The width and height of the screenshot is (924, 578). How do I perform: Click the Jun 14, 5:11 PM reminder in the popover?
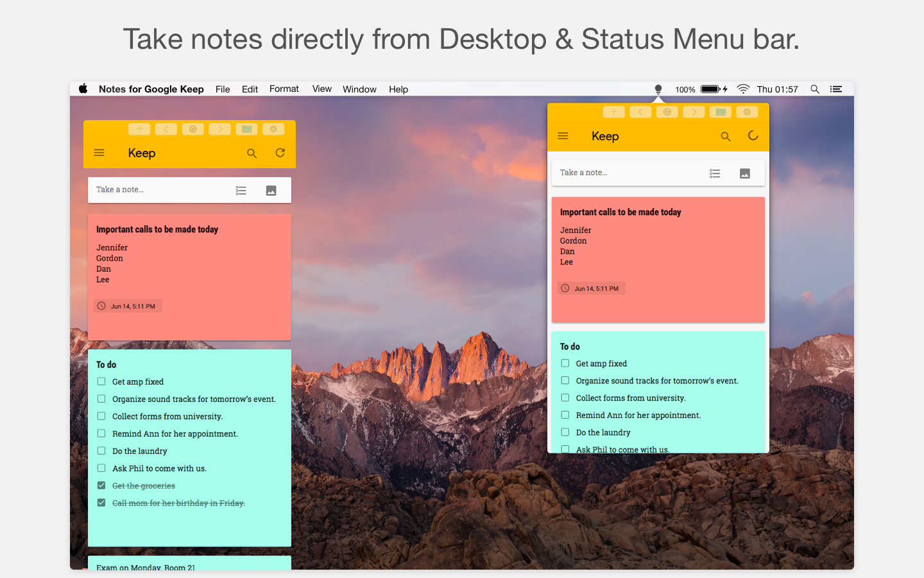click(x=592, y=288)
